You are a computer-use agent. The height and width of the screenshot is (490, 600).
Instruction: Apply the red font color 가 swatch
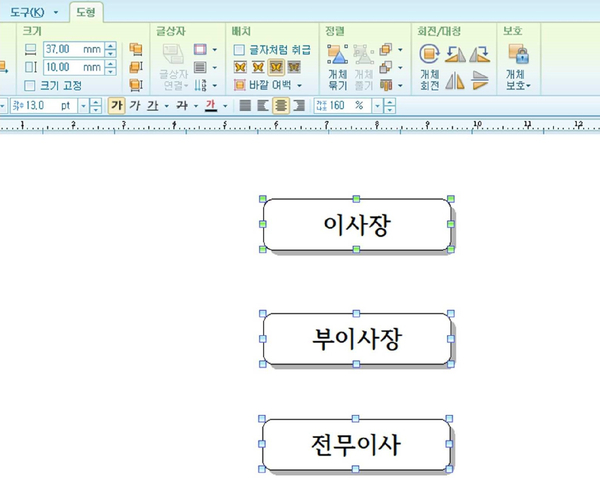click(211, 105)
